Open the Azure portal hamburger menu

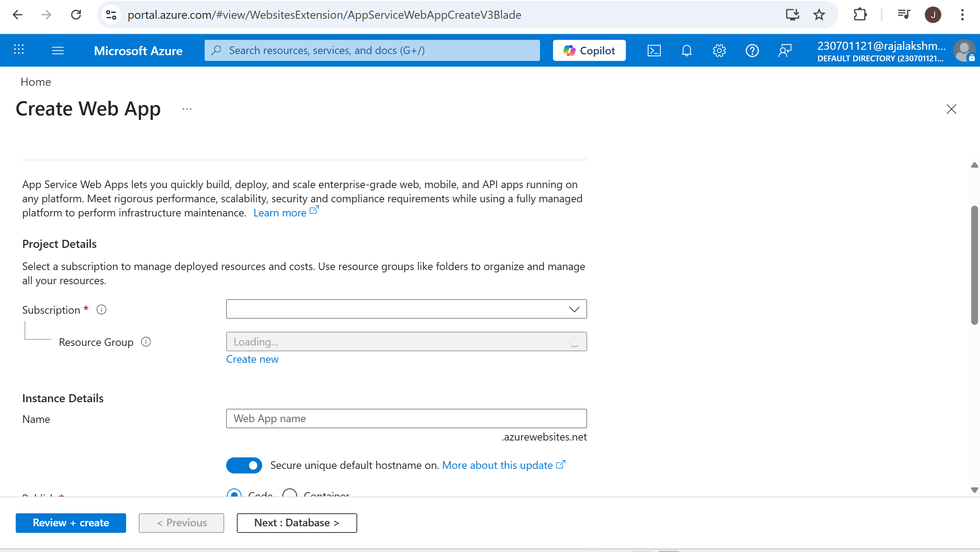57,51
